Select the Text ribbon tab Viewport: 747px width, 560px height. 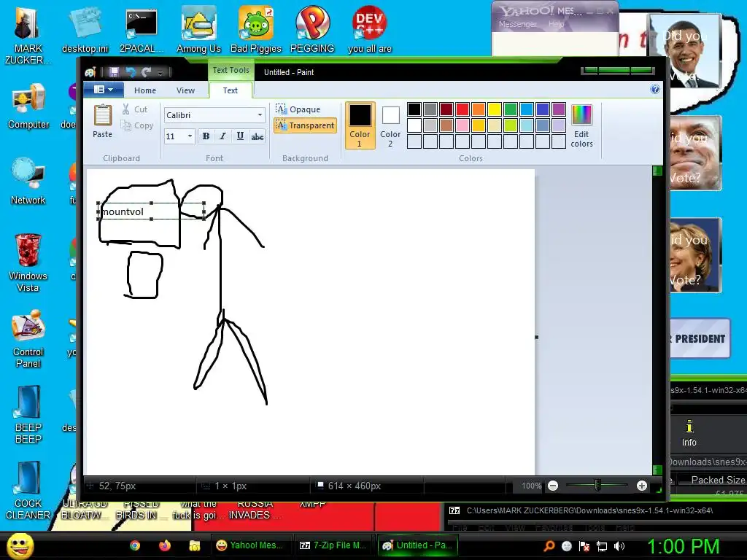(230, 90)
